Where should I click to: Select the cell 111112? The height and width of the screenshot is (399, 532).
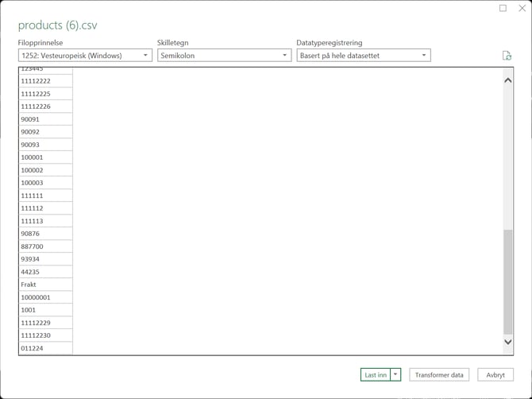[46, 208]
